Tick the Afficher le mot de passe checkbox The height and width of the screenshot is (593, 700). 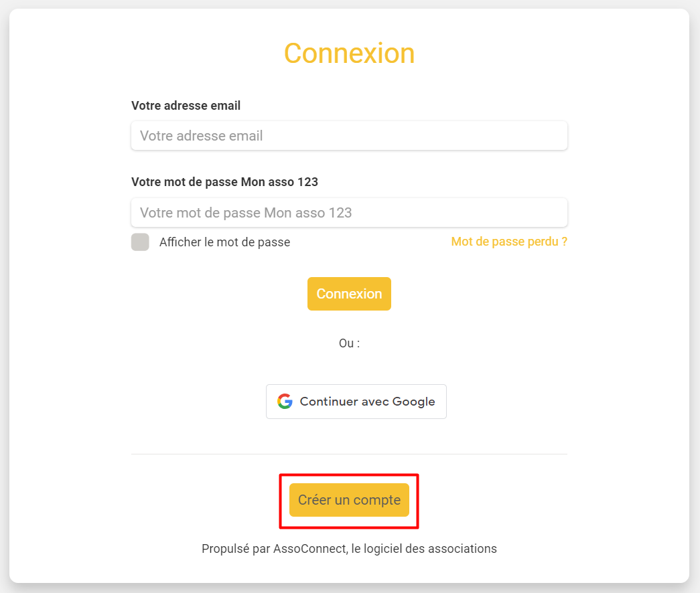pyautogui.click(x=140, y=242)
